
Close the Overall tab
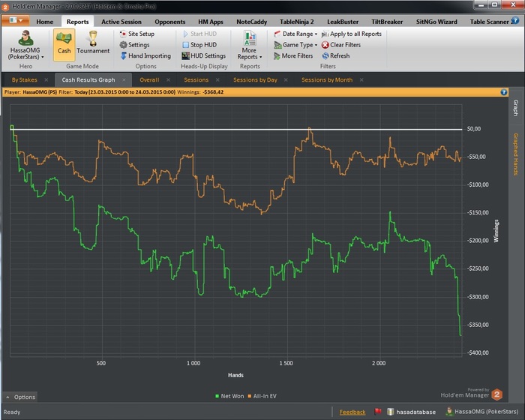point(169,80)
